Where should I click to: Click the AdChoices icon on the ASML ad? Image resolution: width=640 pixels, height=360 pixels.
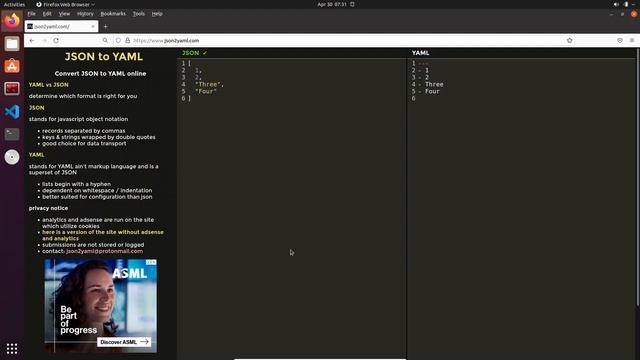click(x=151, y=262)
